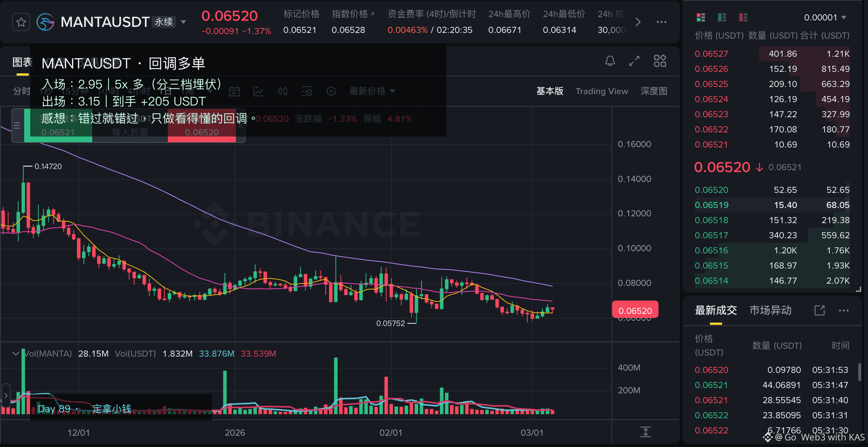The height and width of the screenshot is (447, 868).
Task: Set a price alert with the bell icon
Action: 610,61
